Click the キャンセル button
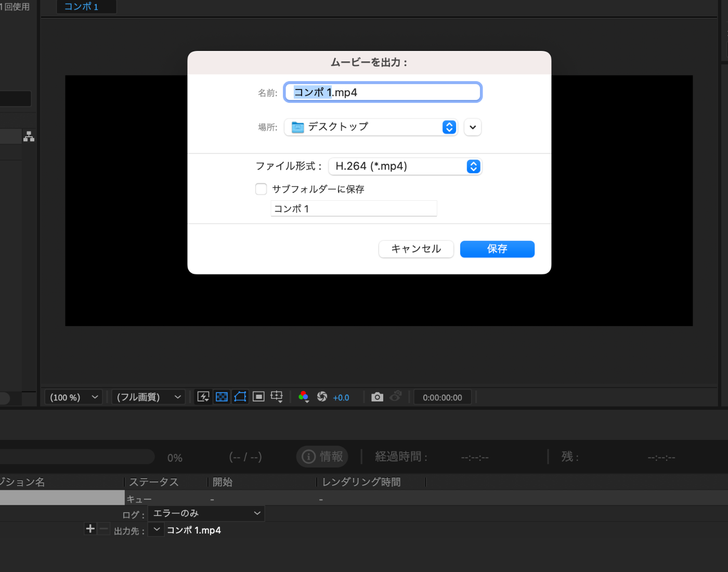Screen dimensions: 728x572 click(416, 249)
